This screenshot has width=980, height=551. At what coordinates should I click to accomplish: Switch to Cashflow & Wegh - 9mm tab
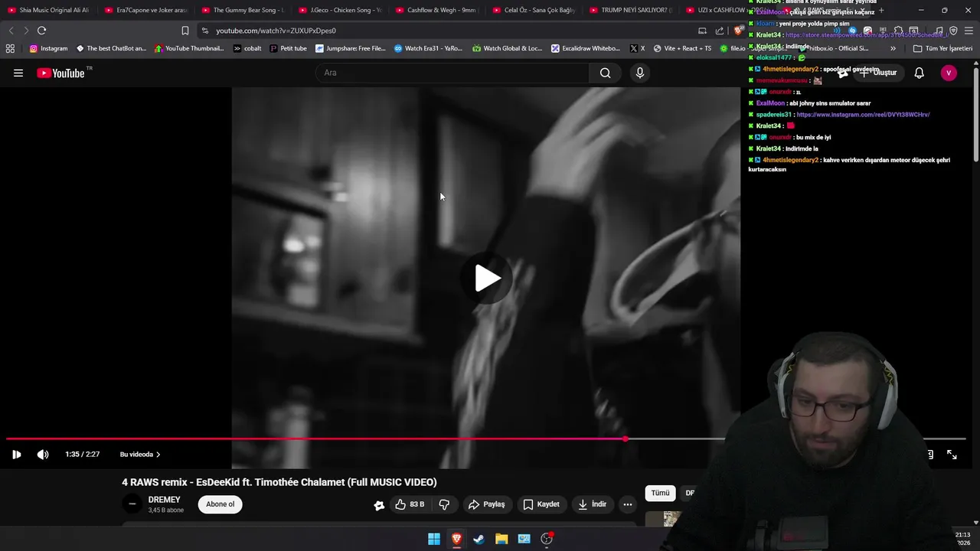point(436,10)
